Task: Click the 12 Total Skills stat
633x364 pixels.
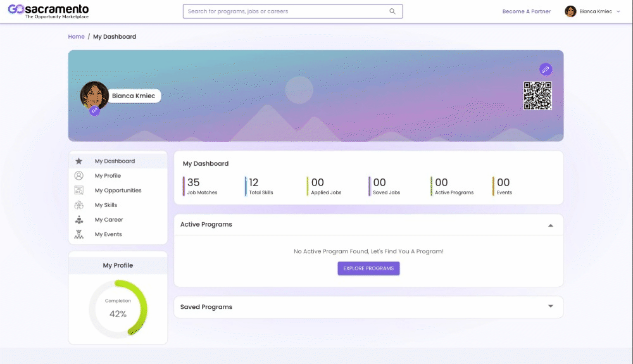Action: [x=259, y=186]
